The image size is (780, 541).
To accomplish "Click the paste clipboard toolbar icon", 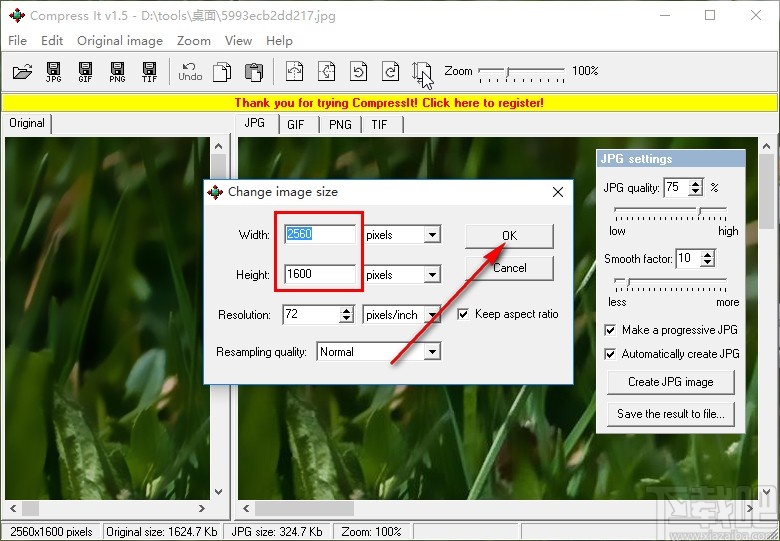I will point(254,71).
